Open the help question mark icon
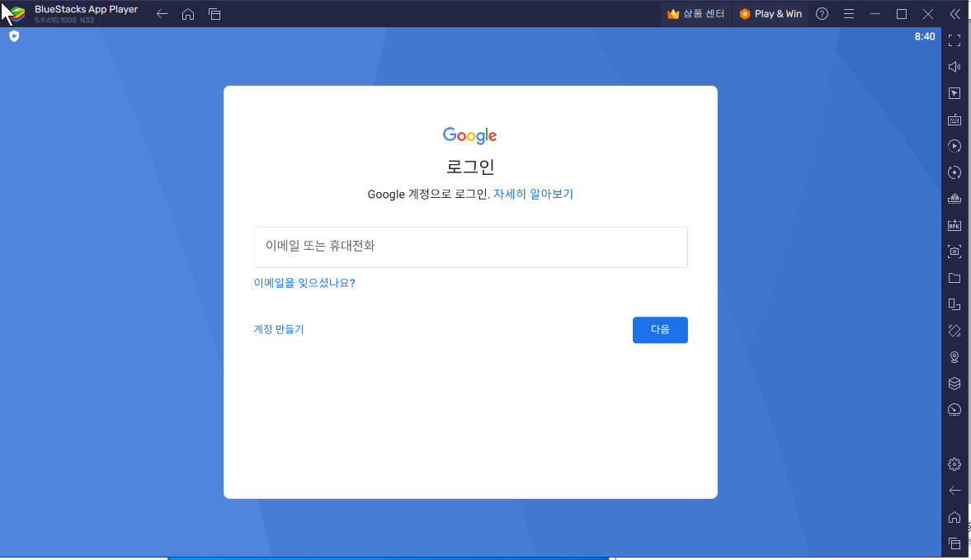The width and height of the screenshot is (971, 560). coord(822,14)
